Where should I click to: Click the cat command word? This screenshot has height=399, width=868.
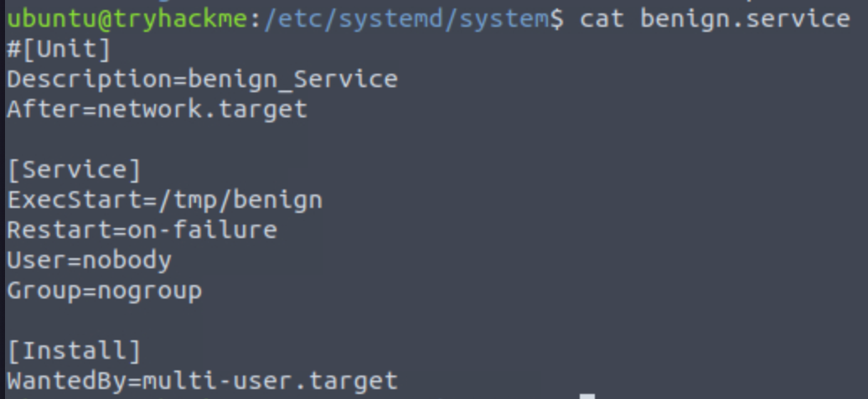[x=601, y=18]
